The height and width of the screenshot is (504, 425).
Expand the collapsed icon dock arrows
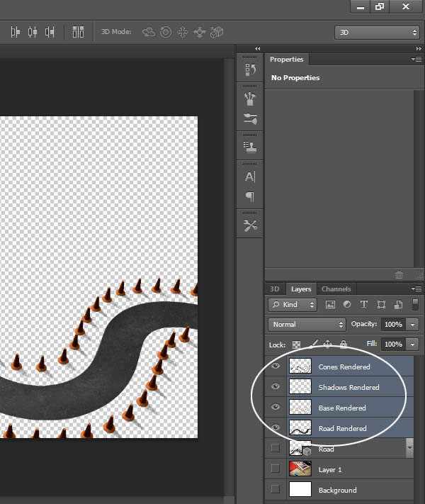(258, 48)
